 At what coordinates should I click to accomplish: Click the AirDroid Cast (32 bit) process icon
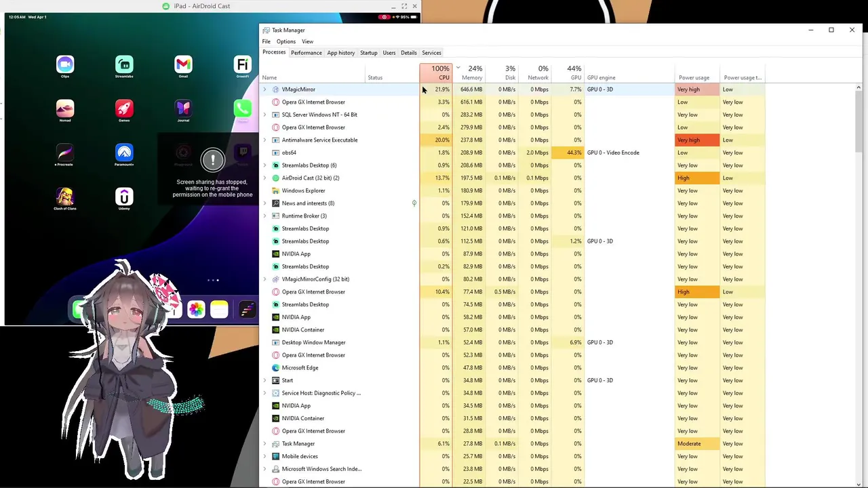pyautogui.click(x=275, y=178)
